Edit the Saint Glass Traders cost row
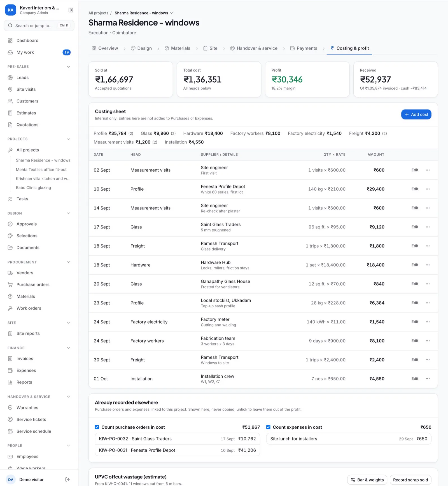Image resolution: width=448 pixels, height=486 pixels. click(415, 227)
